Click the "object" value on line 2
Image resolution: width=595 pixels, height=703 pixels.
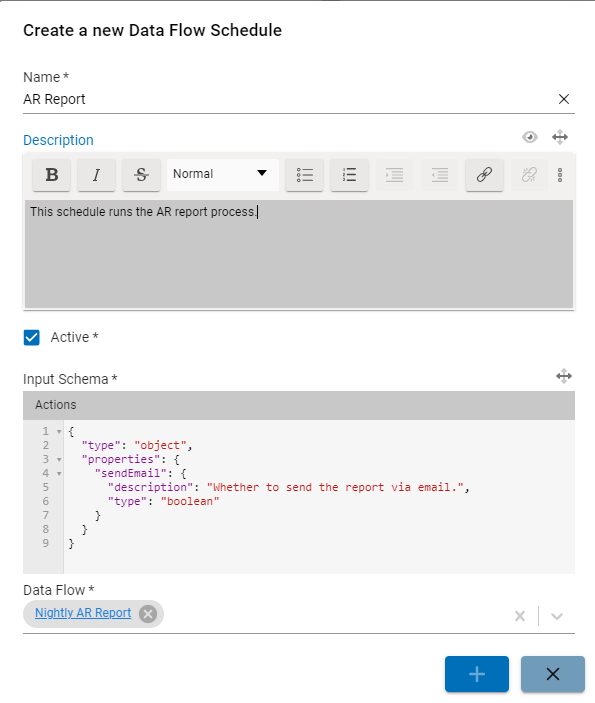161,446
